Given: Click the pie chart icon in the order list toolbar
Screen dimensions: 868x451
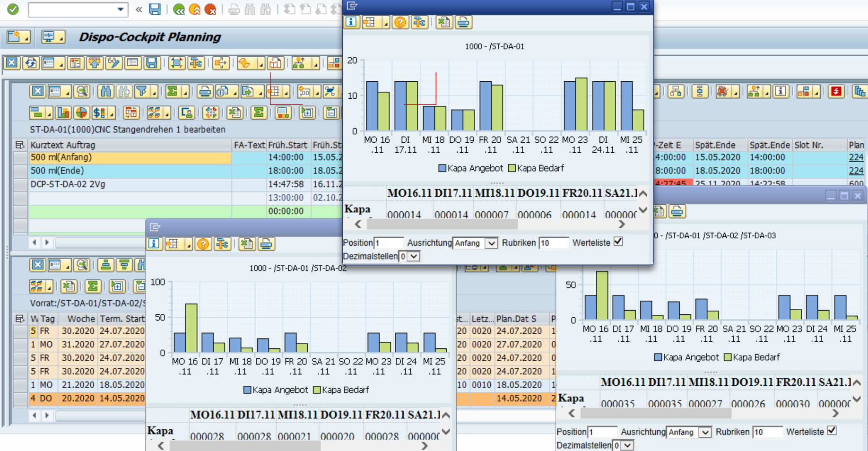Looking at the screenshot, I should click(81, 113).
